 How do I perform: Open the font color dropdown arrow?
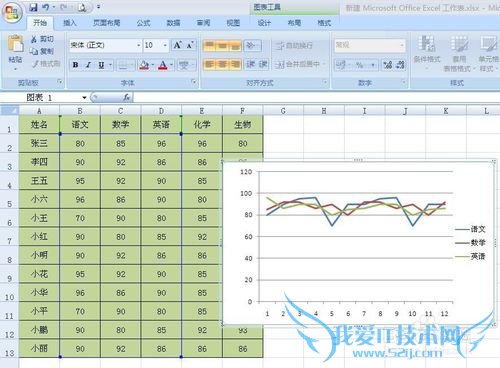click(171, 65)
